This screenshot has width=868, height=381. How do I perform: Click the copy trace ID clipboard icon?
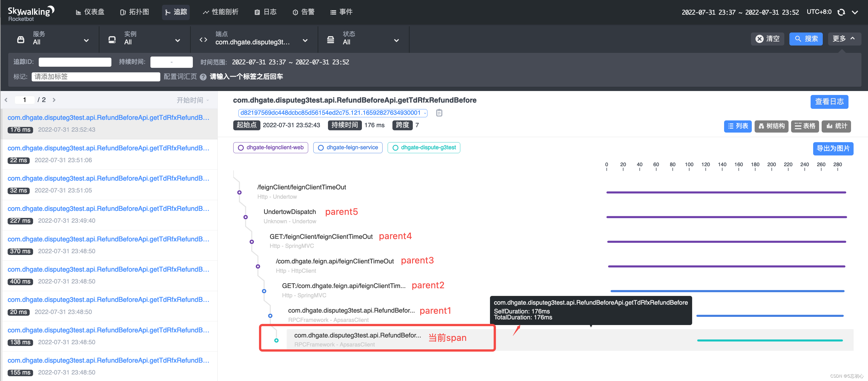click(x=439, y=113)
